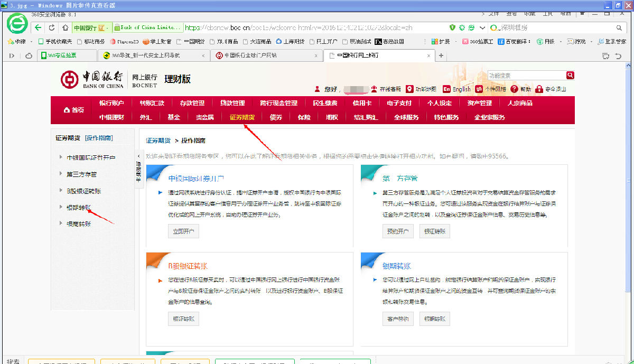Open the browser home page icon

tap(65, 28)
